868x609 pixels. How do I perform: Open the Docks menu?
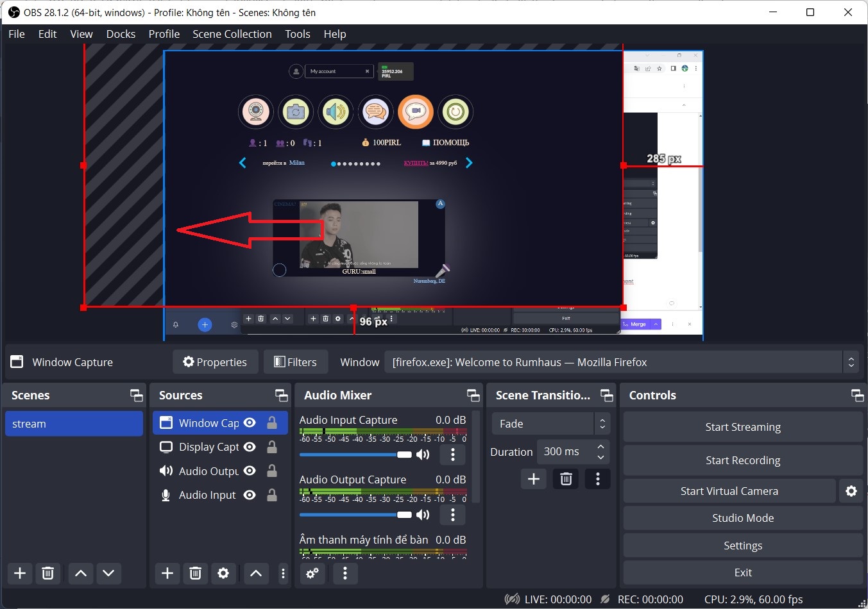[x=121, y=34]
